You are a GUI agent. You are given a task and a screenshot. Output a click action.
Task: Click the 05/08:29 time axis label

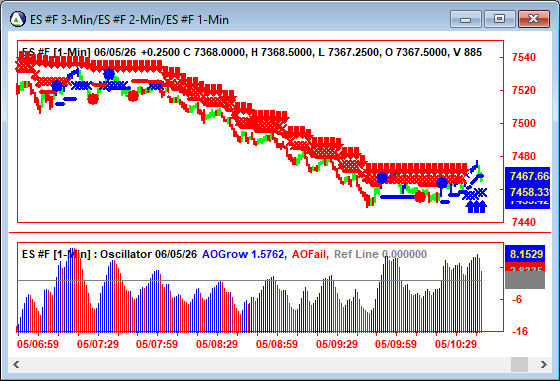(x=217, y=344)
